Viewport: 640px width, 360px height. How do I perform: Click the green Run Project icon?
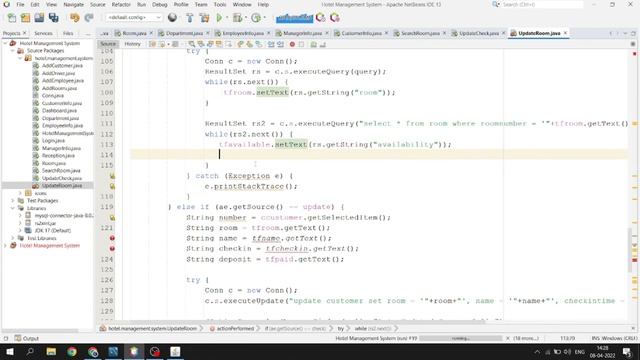click(219, 18)
